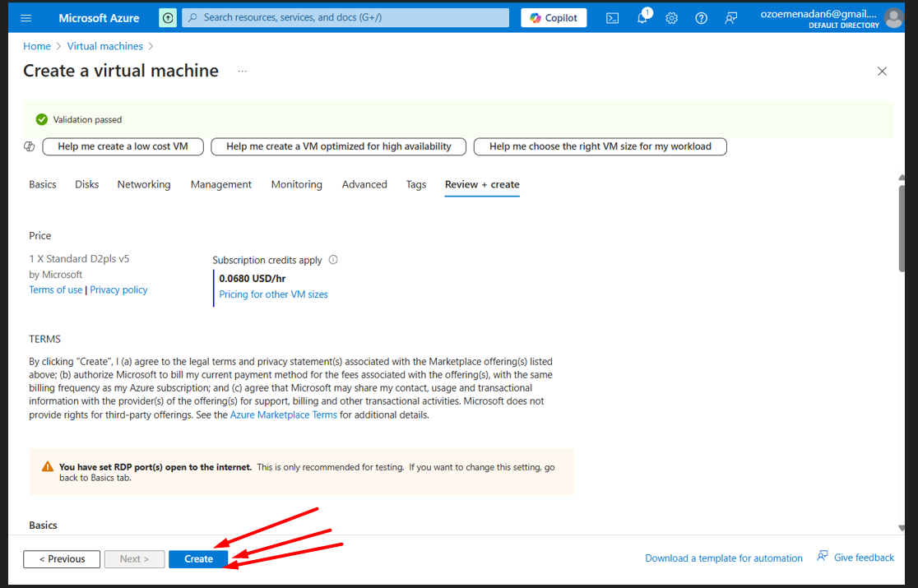
Task: Switch to the Management tab
Action: coord(220,184)
